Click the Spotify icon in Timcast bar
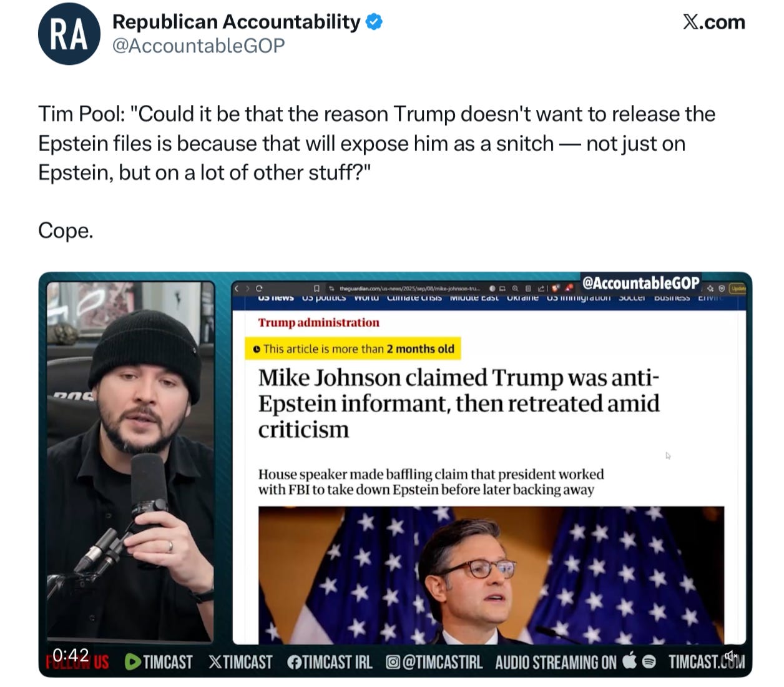Image resolution: width=784 pixels, height=687 pixels. [649, 661]
